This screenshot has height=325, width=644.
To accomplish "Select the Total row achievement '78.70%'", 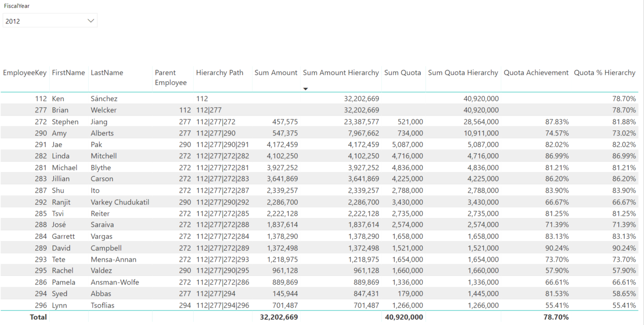I will tap(556, 317).
